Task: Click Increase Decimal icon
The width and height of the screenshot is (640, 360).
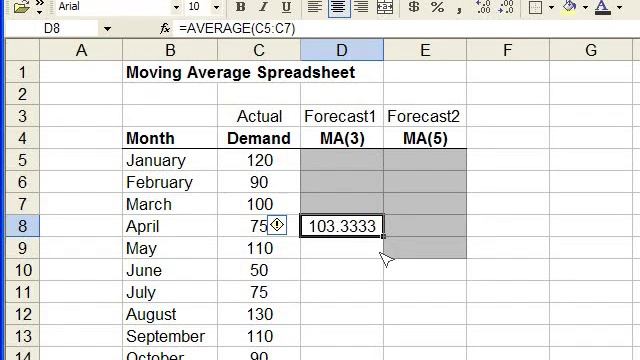Action: 483,7
